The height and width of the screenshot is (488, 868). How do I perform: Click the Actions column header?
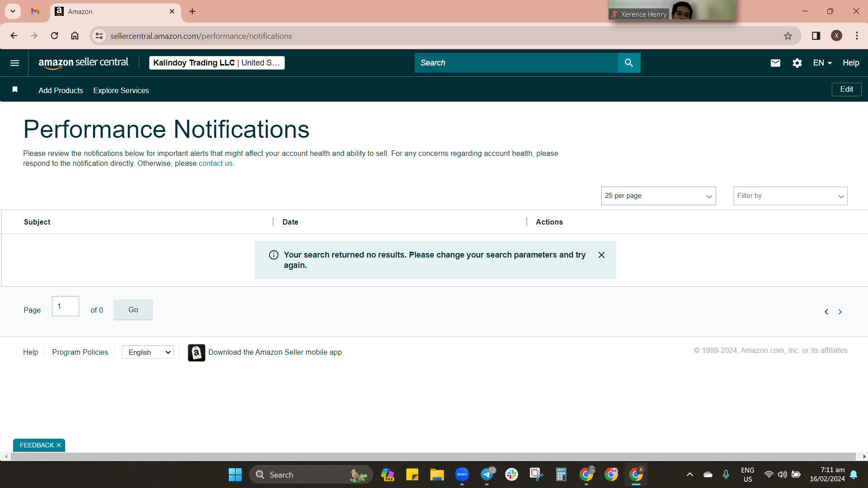coord(549,222)
